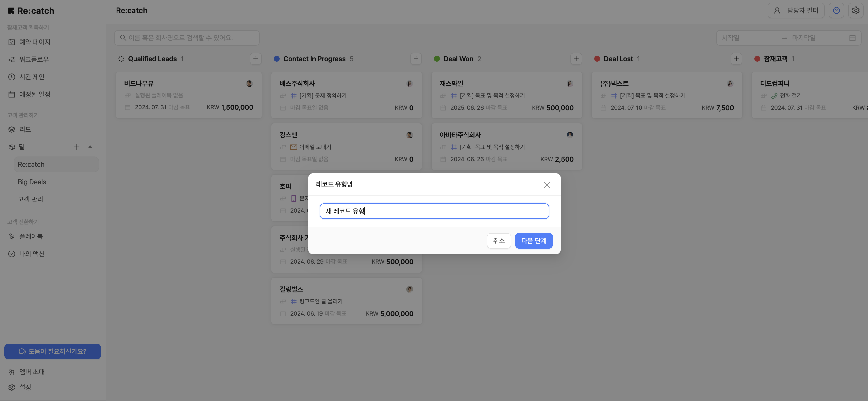Open 멤버 초대 in sidebar

click(32, 372)
